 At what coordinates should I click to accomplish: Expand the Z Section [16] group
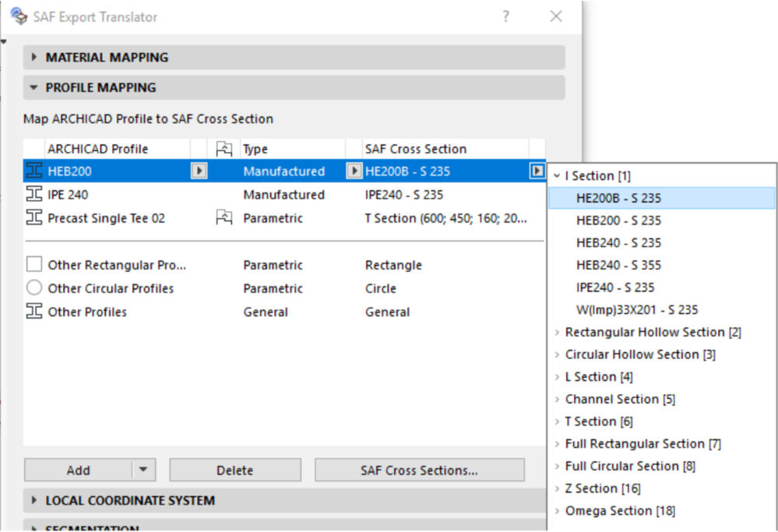(x=557, y=488)
